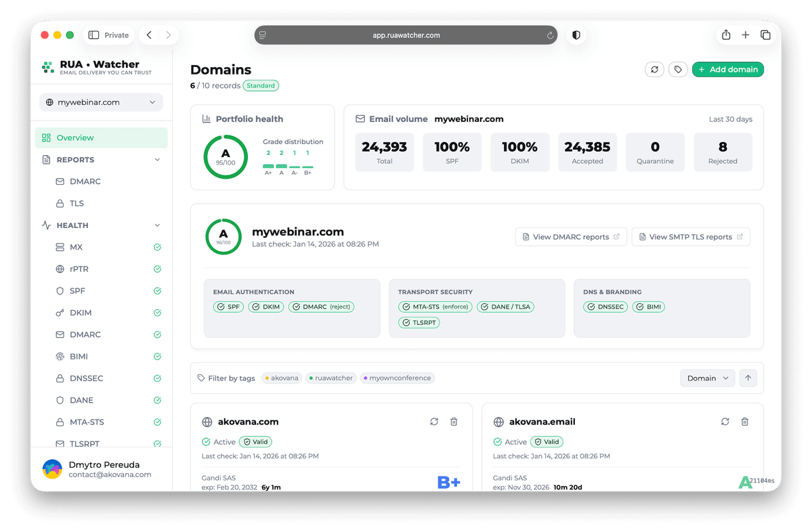Open the Domain sort dropdown

click(x=707, y=378)
